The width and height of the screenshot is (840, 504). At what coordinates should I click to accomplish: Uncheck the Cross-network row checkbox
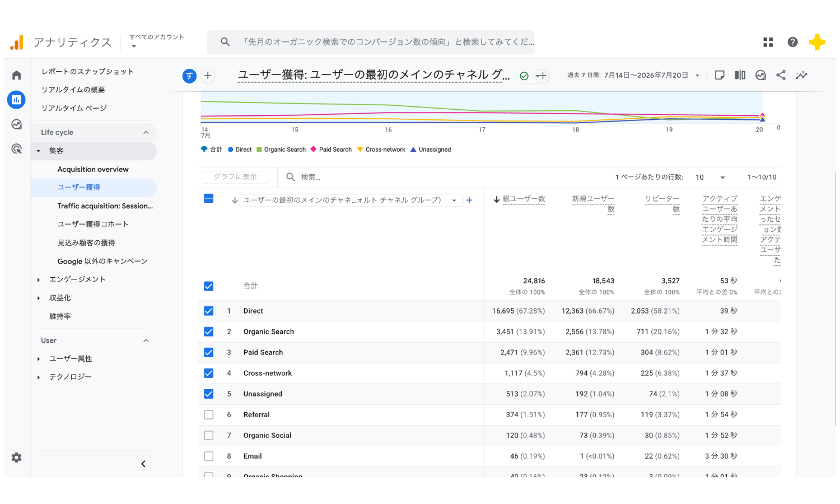click(208, 373)
